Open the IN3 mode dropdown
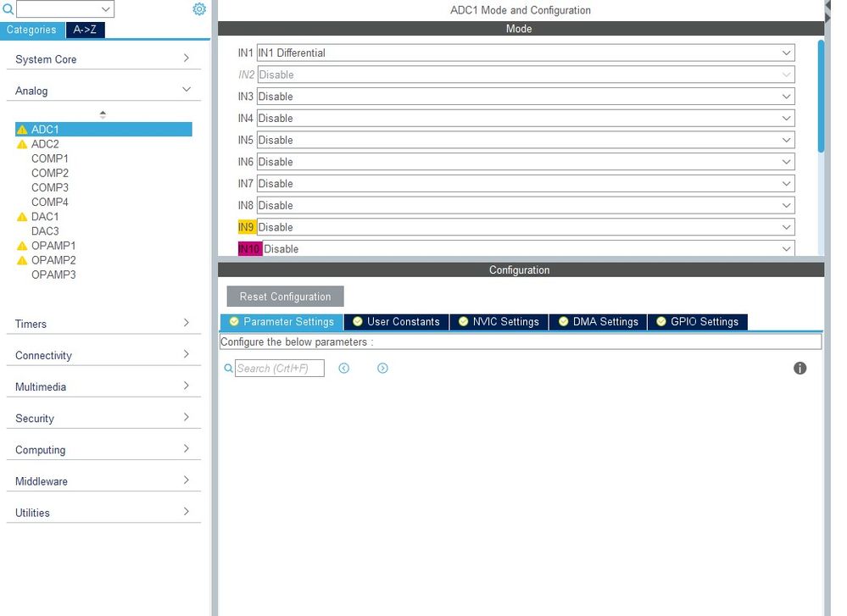This screenshot has height=616, width=847. (x=526, y=97)
